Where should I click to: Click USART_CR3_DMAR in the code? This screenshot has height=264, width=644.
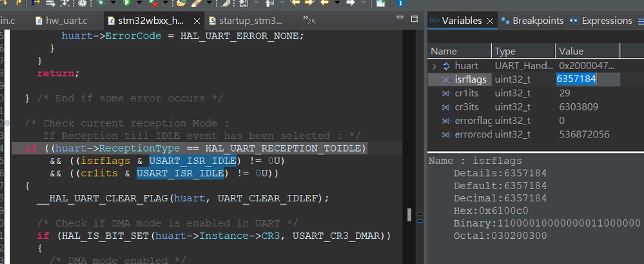pyautogui.click(x=336, y=236)
